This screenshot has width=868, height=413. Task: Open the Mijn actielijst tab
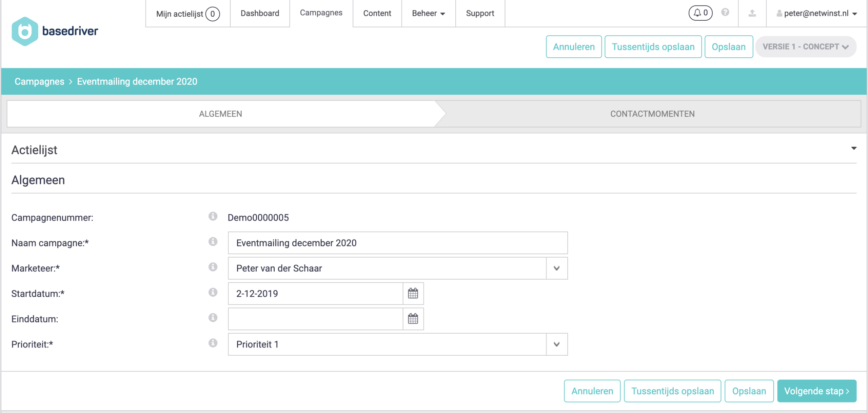point(188,14)
